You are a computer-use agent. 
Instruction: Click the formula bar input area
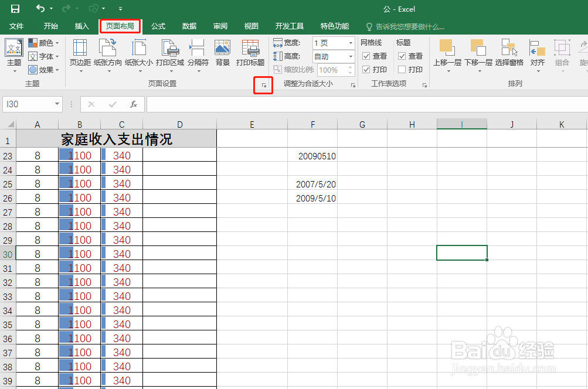click(x=367, y=104)
